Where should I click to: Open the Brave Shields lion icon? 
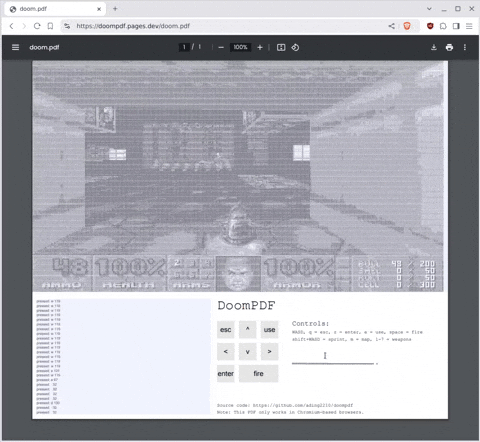coord(407,26)
